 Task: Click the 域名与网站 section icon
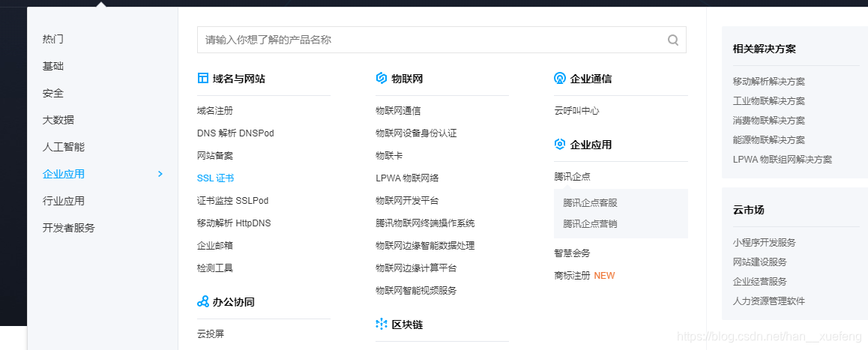click(x=202, y=79)
